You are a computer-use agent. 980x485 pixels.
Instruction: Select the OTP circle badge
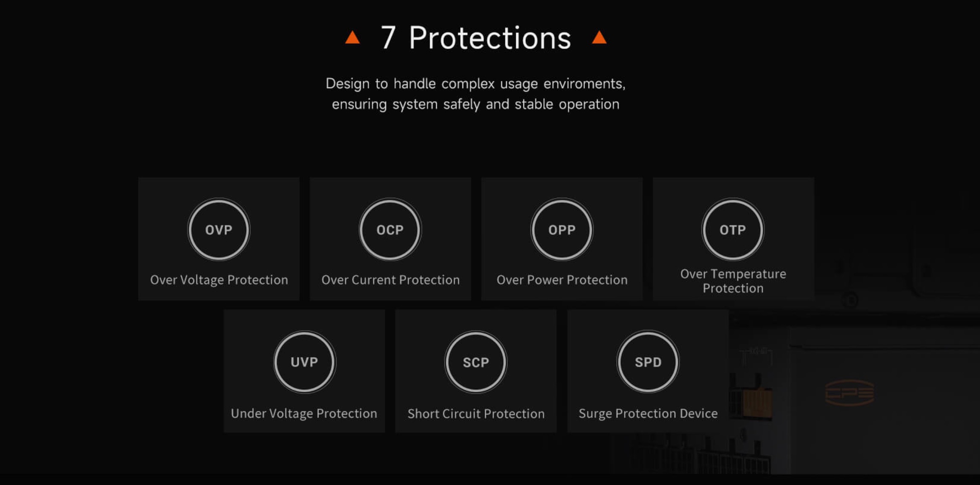pos(733,230)
